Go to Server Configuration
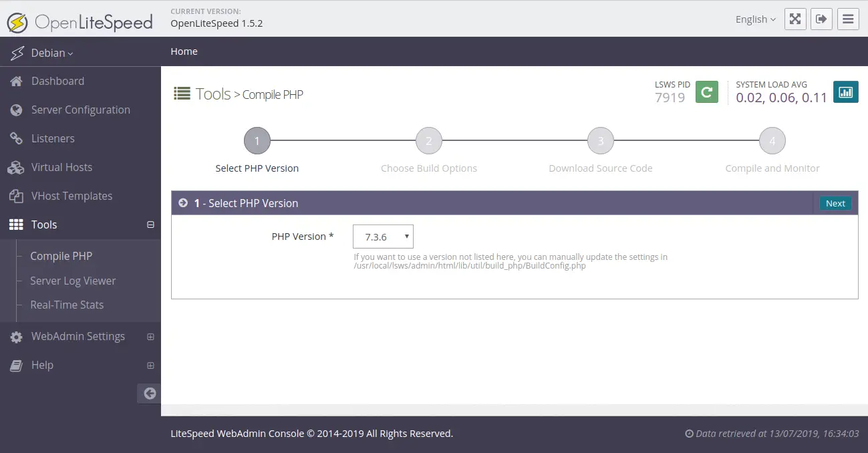 pyautogui.click(x=80, y=110)
